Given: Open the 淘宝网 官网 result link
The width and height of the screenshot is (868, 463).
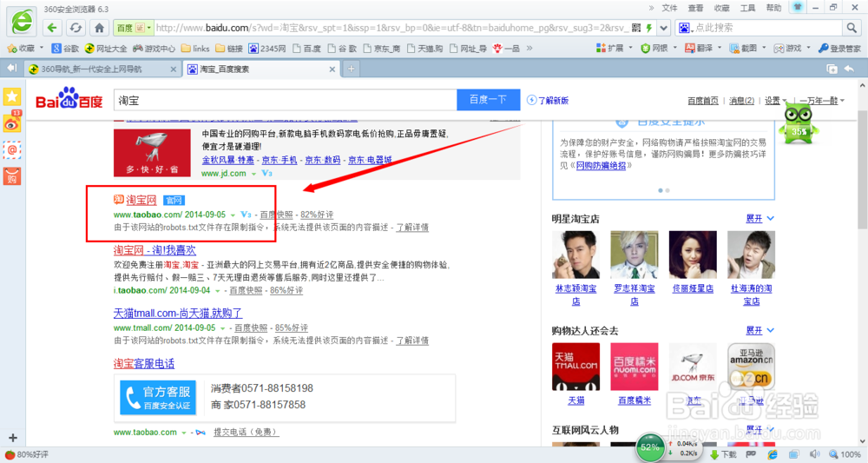Looking at the screenshot, I should click(x=141, y=200).
